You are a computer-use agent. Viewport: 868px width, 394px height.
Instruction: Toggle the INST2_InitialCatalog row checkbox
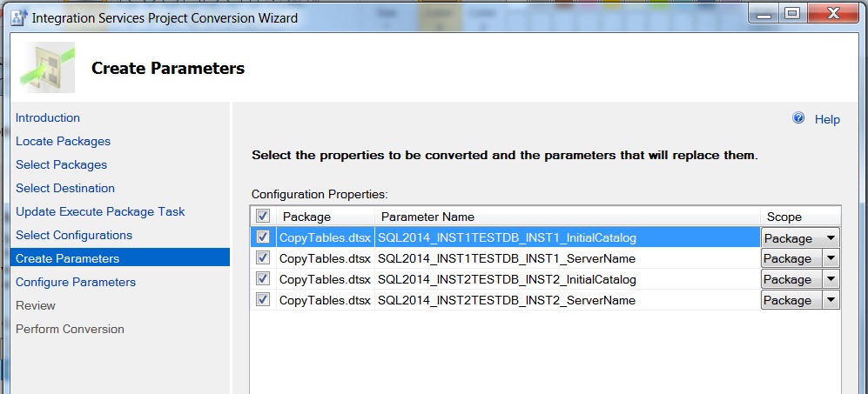(x=263, y=279)
